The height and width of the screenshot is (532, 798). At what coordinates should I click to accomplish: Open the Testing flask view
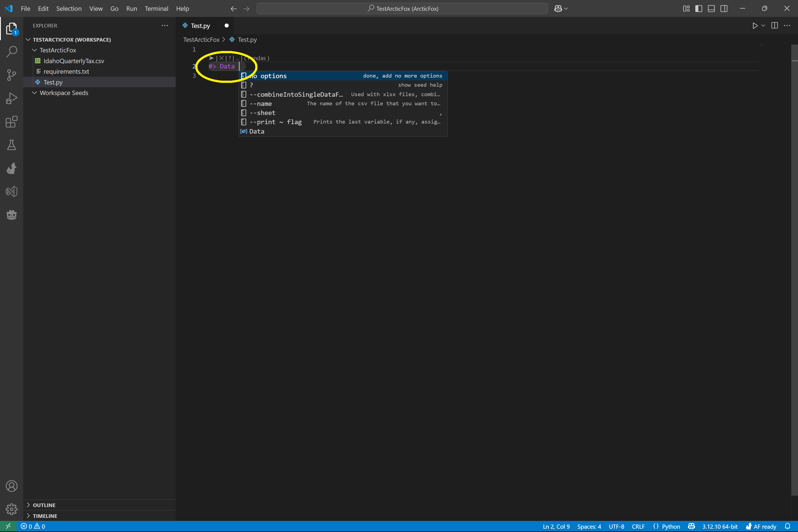pyautogui.click(x=12, y=145)
